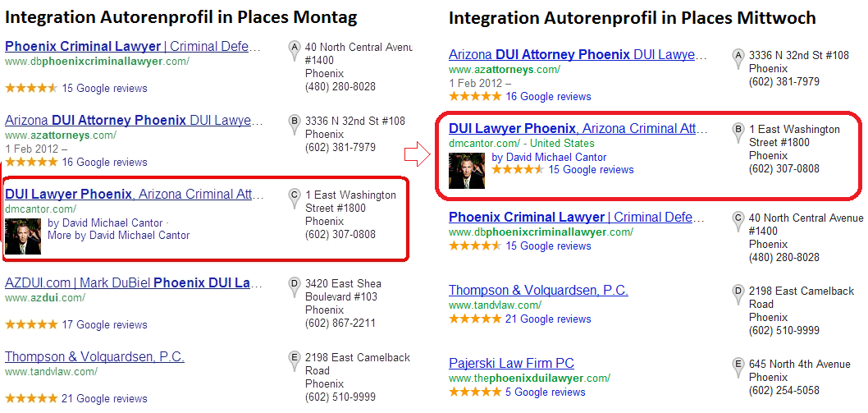Screen dimensions: 868x413
Task: Click map pin D beside 2198 East Camelback, Mittwoch
Action: 738,295
